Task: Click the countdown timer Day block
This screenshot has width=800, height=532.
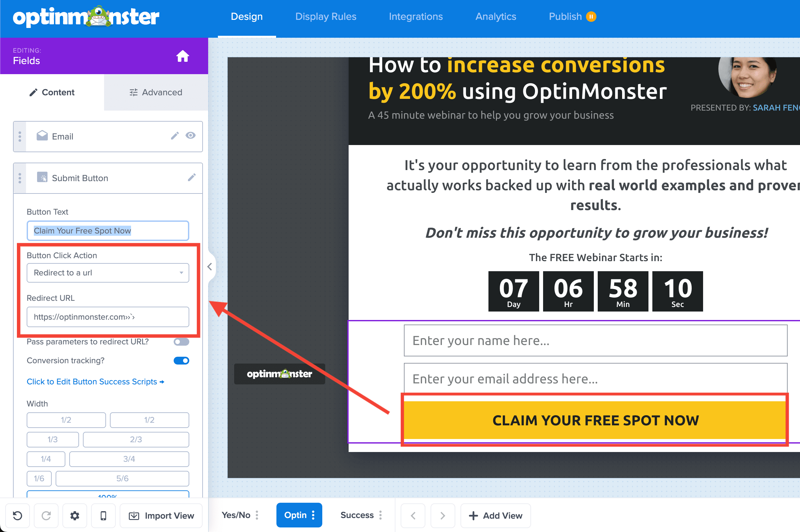Action: pos(513,291)
